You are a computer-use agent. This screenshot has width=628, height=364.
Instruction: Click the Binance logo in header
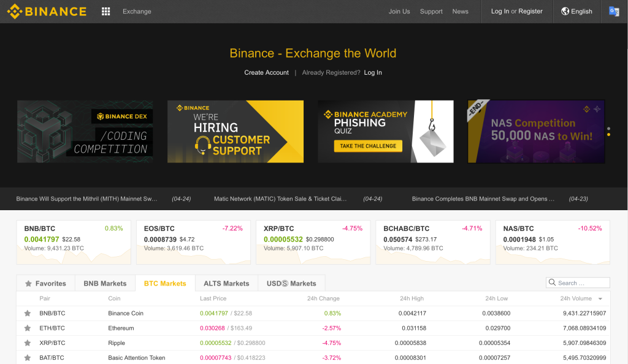[x=47, y=11]
